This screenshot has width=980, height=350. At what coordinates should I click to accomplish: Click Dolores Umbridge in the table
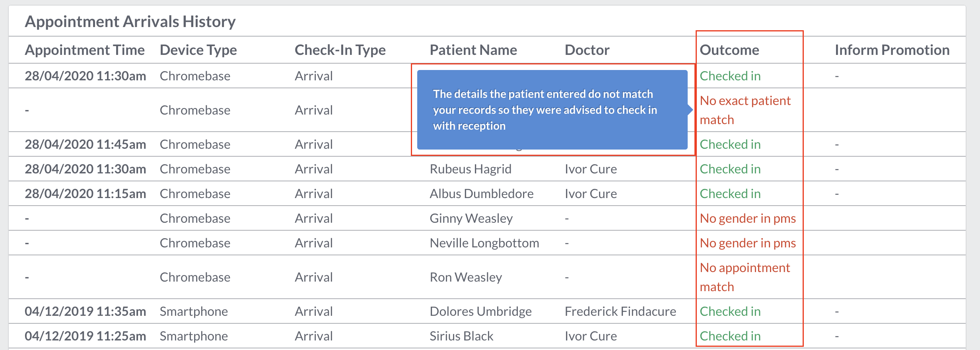pyautogui.click(x=480, y=311)
